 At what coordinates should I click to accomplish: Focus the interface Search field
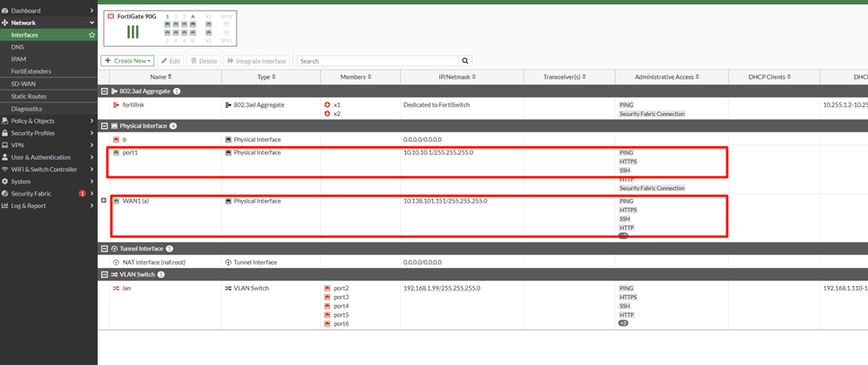click(x=378, y=61)
